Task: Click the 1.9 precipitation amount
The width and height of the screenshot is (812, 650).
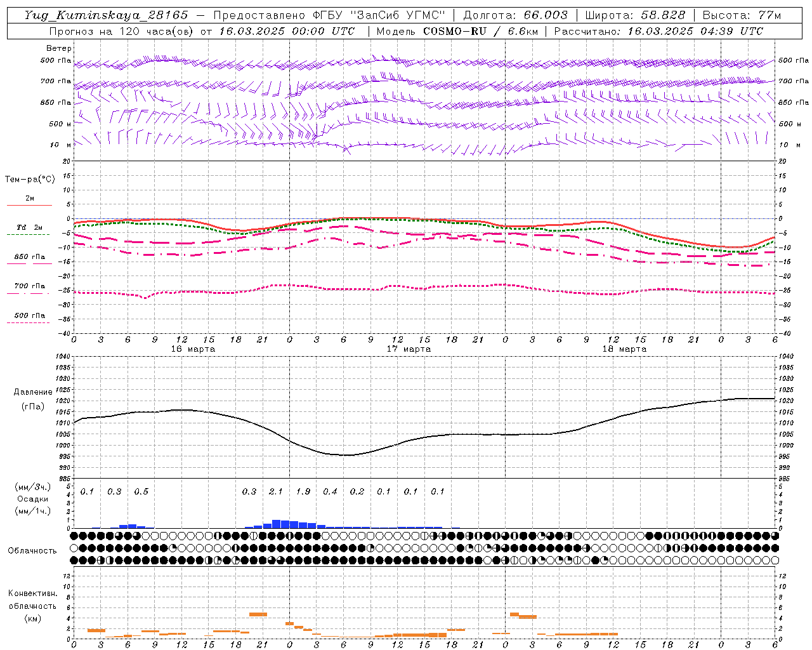Action: [x=303, y=491]
